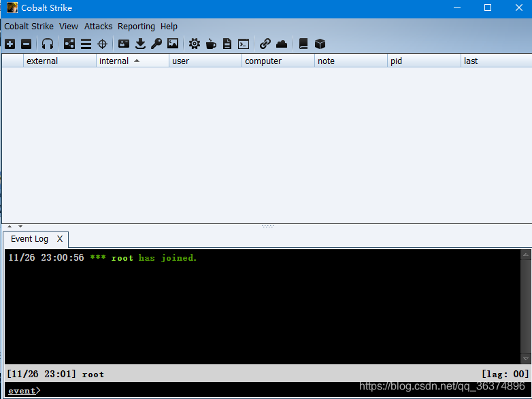The width and height of the screenshot is (532, 399).
Task: Open the Cobalt Strike menu
Action: [29, 26]
